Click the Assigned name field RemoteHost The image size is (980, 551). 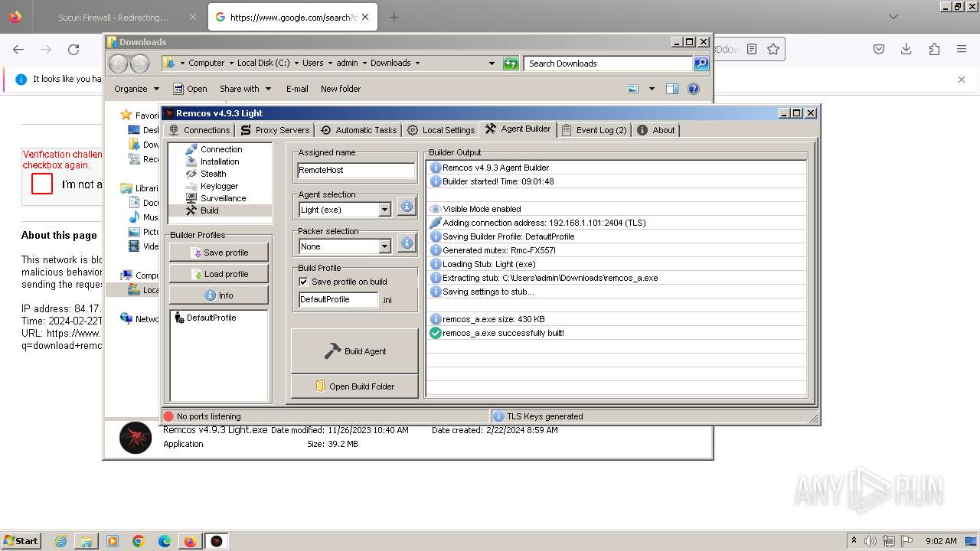click(x=356, y=170)
